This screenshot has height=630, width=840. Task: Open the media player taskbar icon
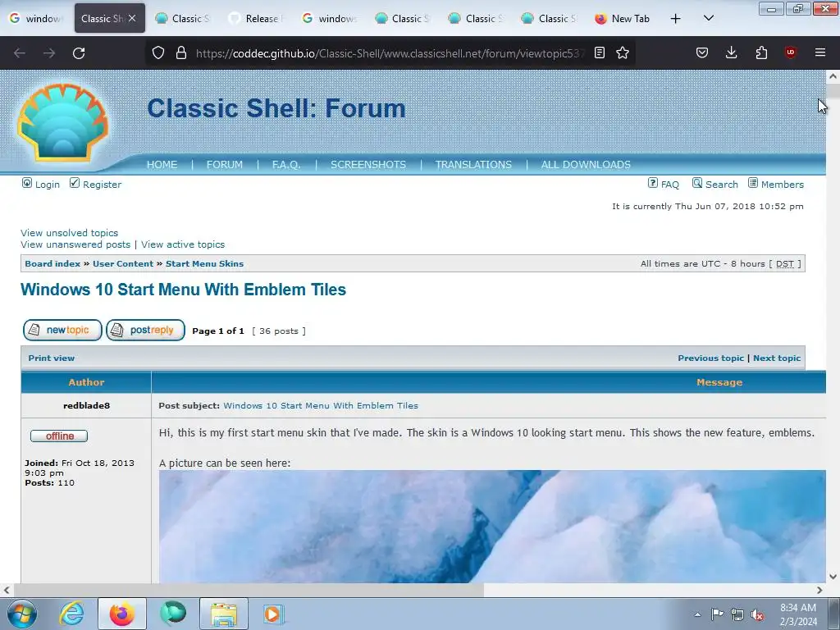(273, 614)
